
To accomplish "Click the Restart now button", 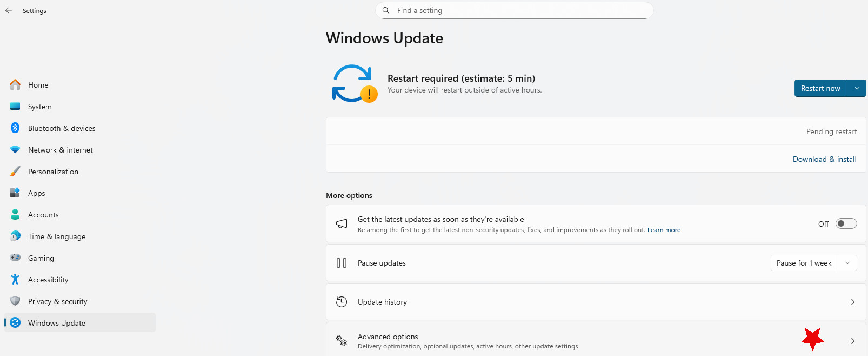I will 820,88.
